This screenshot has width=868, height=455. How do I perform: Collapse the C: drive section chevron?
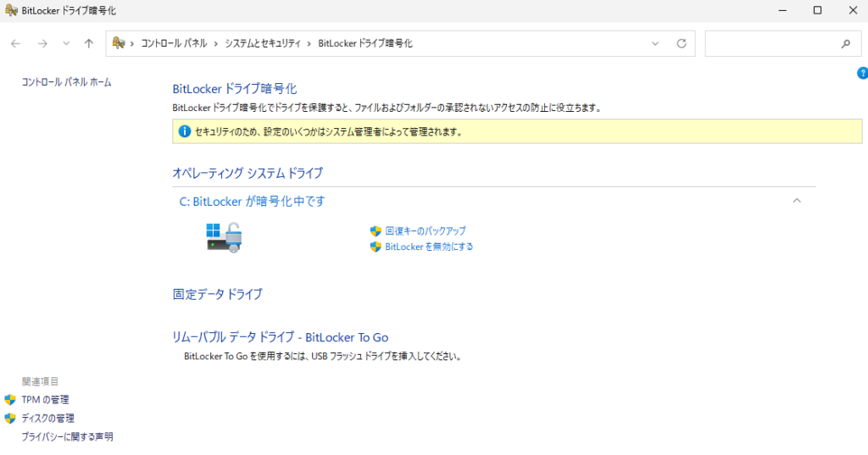coord(797,201)
